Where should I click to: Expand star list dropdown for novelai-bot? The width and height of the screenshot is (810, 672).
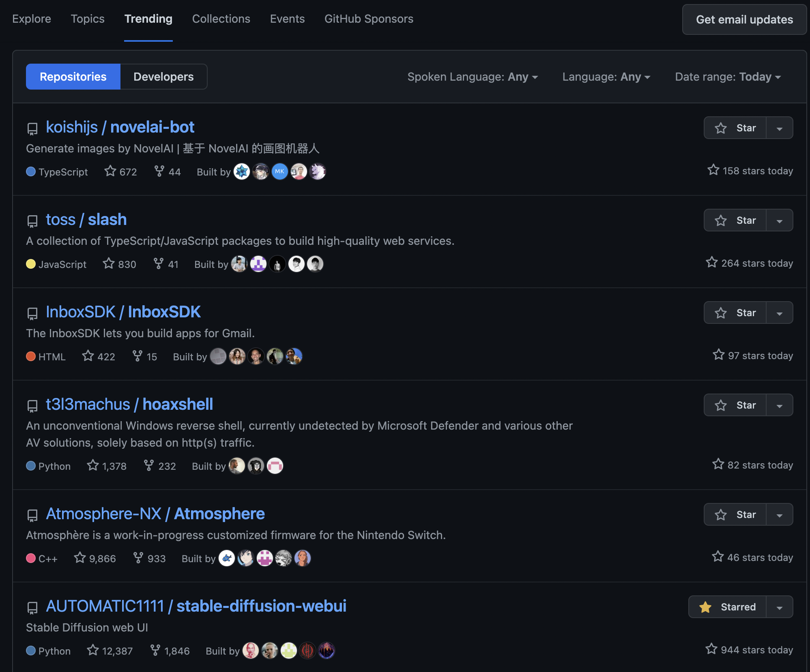coord(779,128)
